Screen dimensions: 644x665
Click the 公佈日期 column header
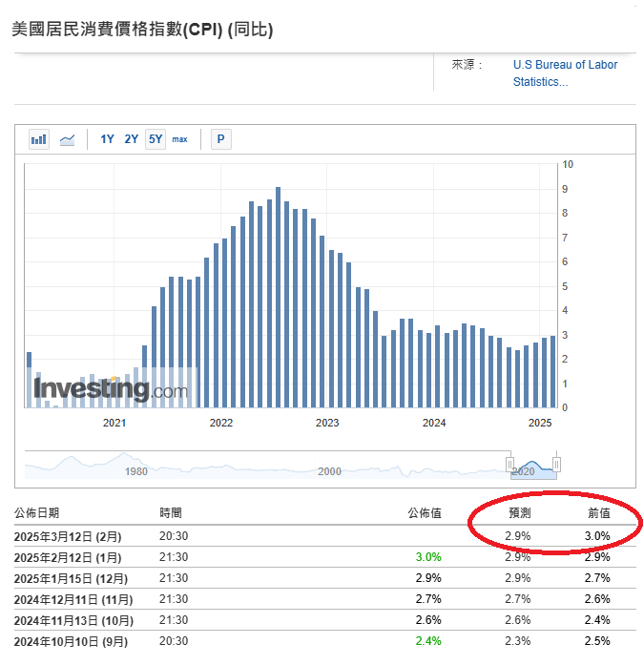coord(36,513)
